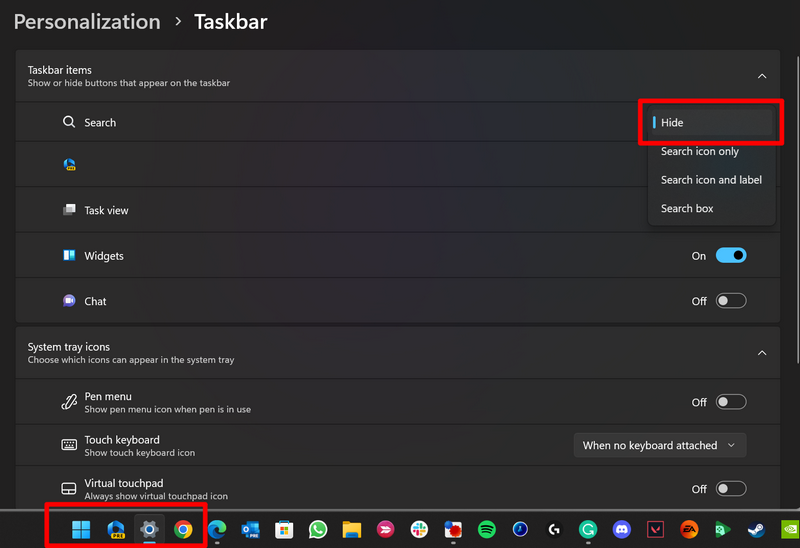Viewport: 800px width, 548px height.
Task: Open Microsoft Store from the taskbar
Action: 284,529
